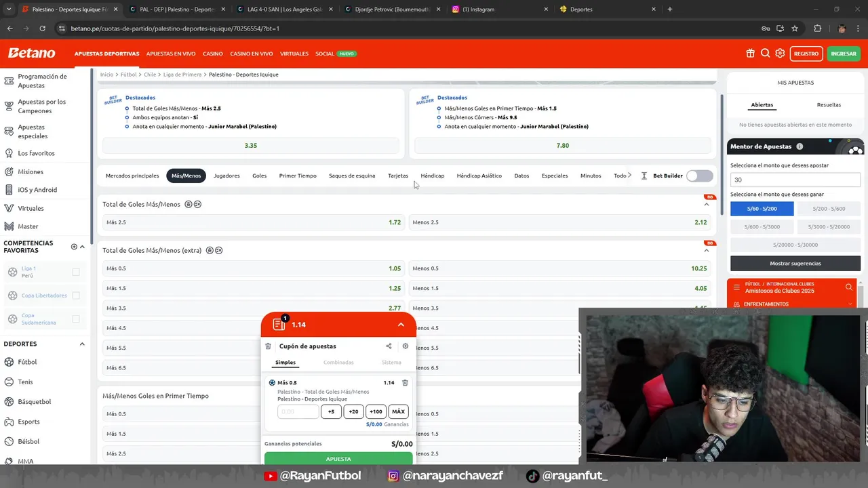This screenshot has width=868, height=488.
Task: Switch to the Instagram browser tab
Action: (x=500, y=9)
